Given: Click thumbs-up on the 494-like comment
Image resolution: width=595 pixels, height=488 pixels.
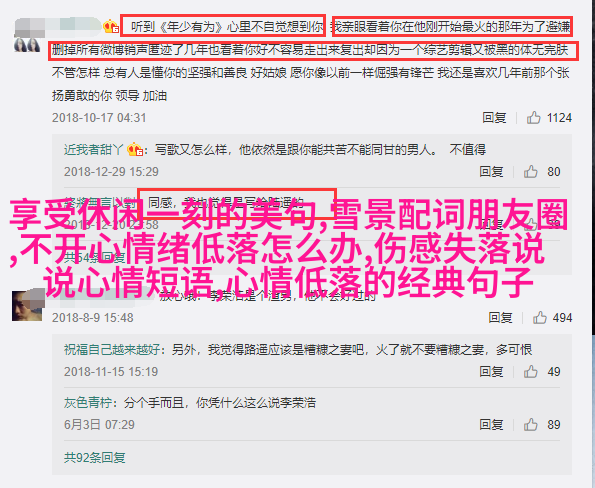Looking at the screenshot, I should (x=540, y=317).
